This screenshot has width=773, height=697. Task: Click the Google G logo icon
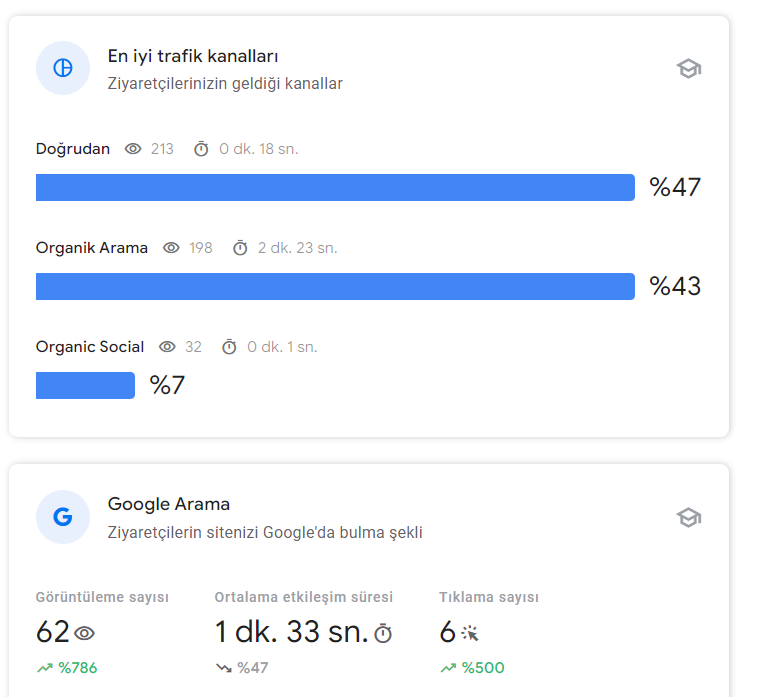pyautogui.click(x=63, y=517)
